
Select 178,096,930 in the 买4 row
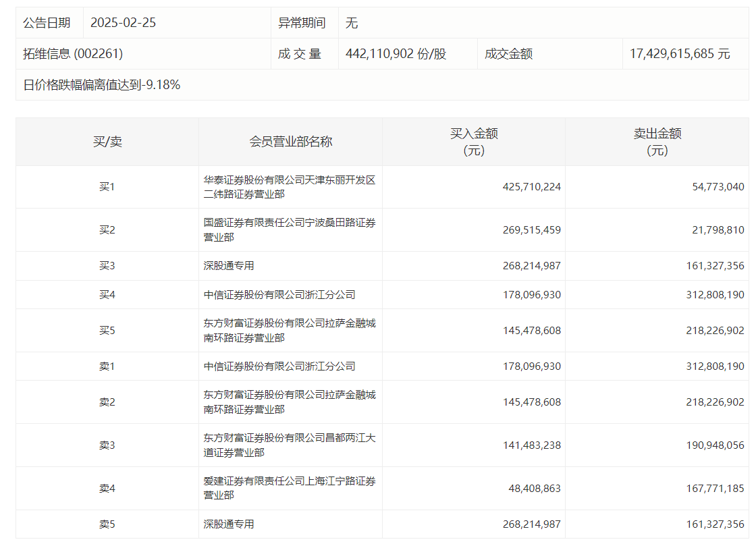[x=532, y=295]
